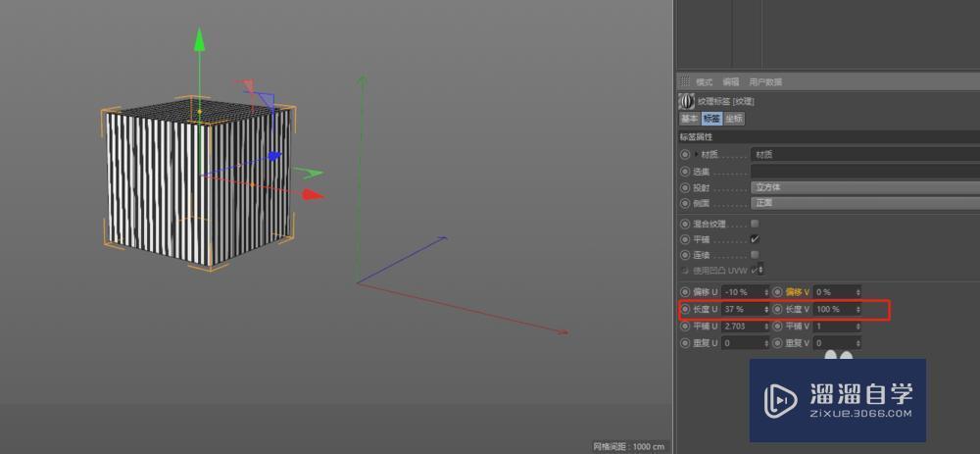Click the 平铺 V stepper arrows
The width and height of the screenshot is (980, 454).
pos(858,326)
